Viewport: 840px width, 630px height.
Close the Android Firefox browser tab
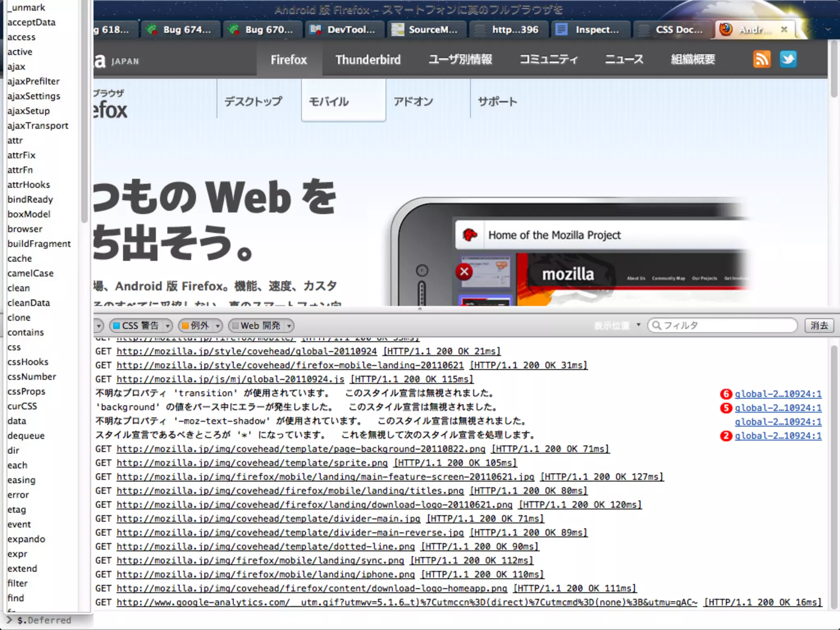[x=784, y=30]
